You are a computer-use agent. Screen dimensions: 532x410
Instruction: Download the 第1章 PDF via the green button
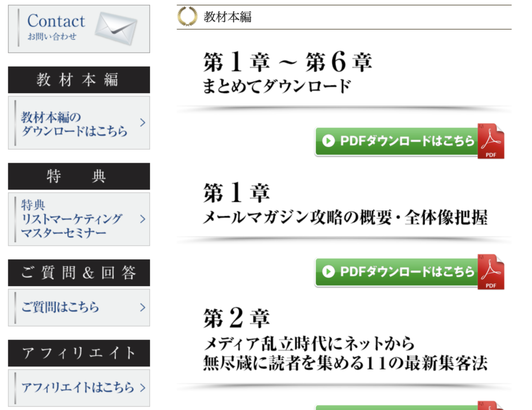(409, 272)
